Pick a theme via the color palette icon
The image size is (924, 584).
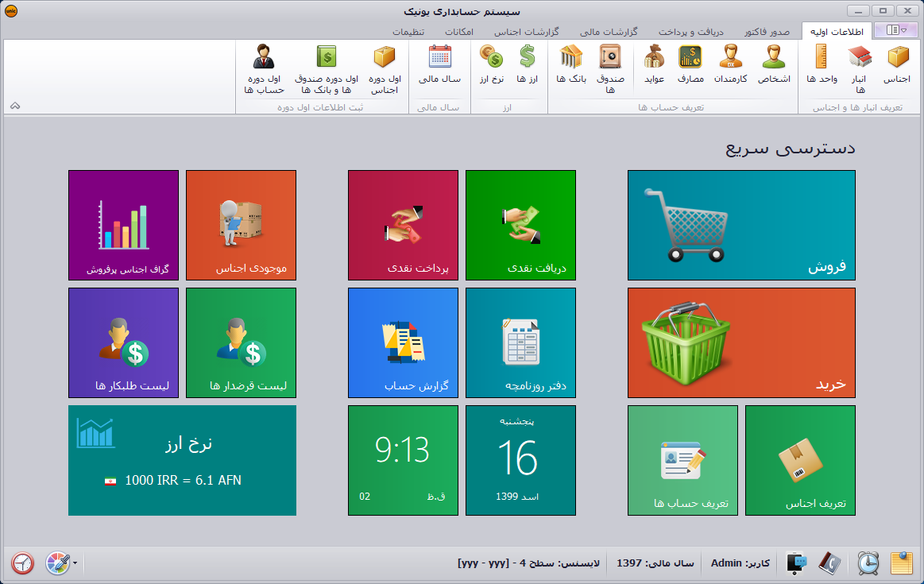(57, 563)
